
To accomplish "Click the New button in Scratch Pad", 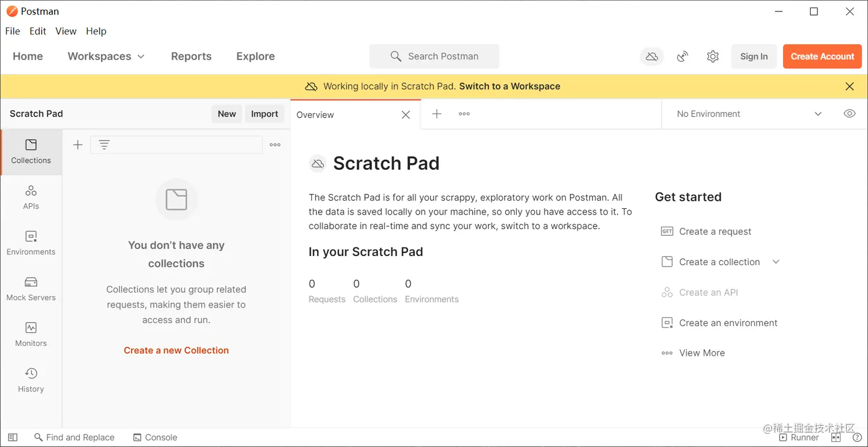I will [227, 114].
